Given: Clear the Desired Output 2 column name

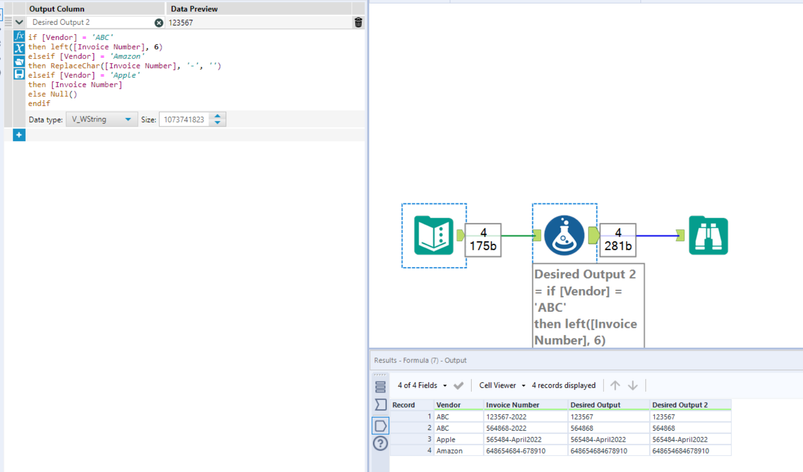Looking at the screenshot, I should coord(159,23).
